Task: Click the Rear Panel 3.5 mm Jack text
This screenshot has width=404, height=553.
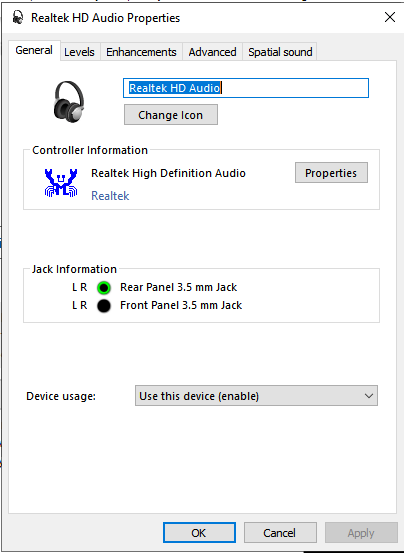Action: (178, 287)
